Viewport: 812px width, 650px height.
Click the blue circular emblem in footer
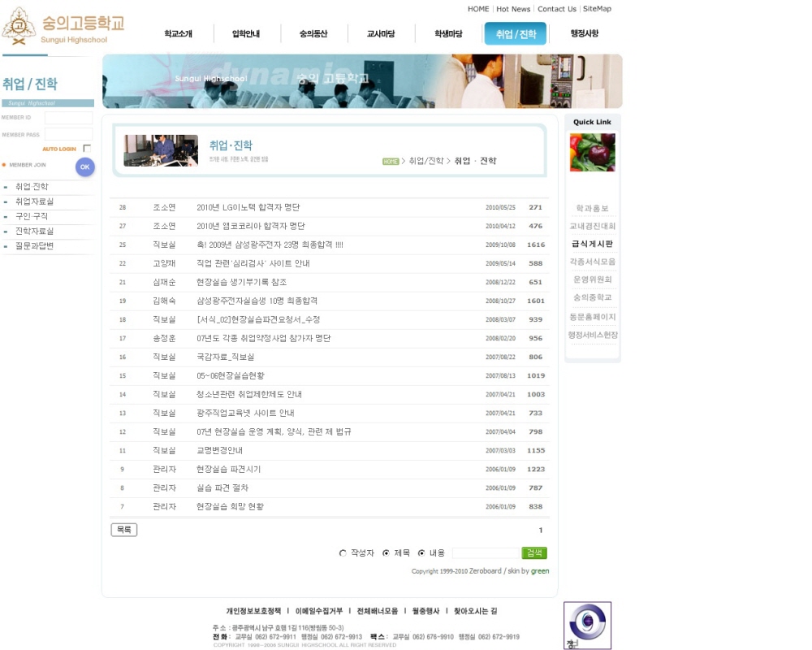point(587,624)
